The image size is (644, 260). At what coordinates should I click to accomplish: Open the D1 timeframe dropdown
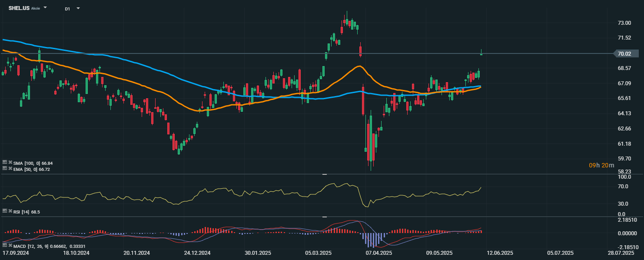[78, 9]
